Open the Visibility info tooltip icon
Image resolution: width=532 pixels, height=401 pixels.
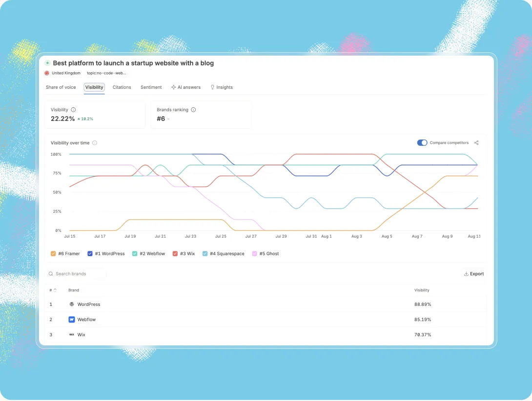coord(73,110)
